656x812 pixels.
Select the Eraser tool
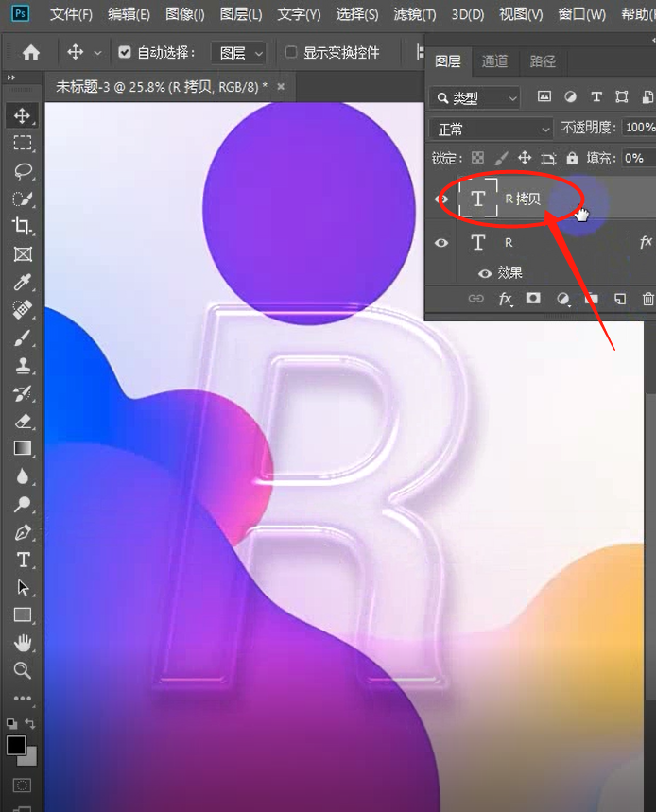coord(23,421)
